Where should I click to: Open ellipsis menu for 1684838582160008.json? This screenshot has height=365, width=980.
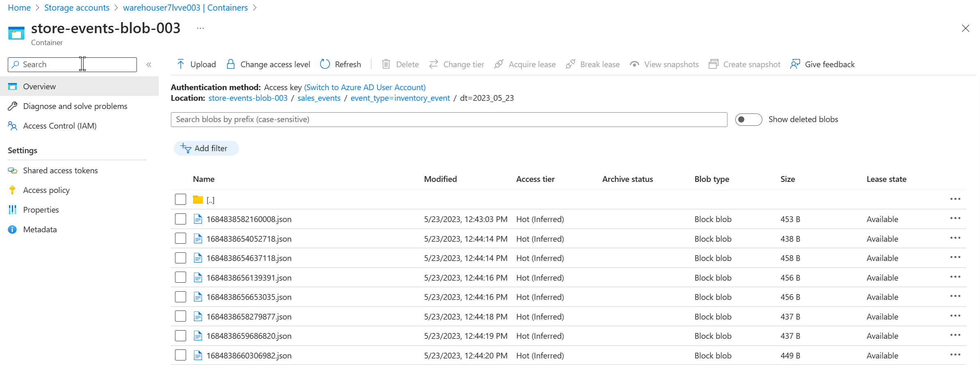coord(955,218)
